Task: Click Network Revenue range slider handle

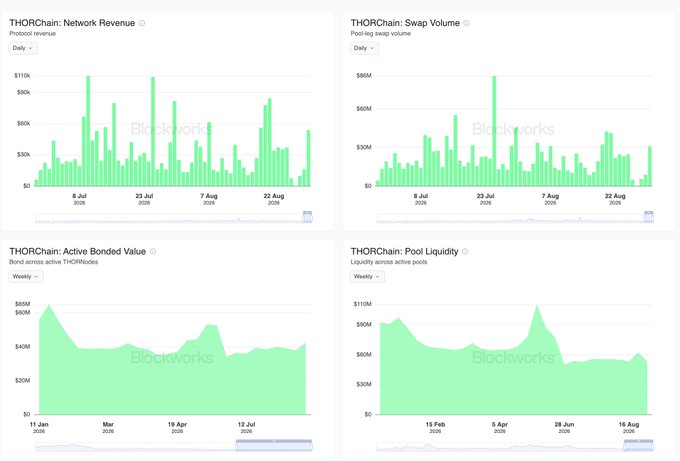Action: coord(307,216)
